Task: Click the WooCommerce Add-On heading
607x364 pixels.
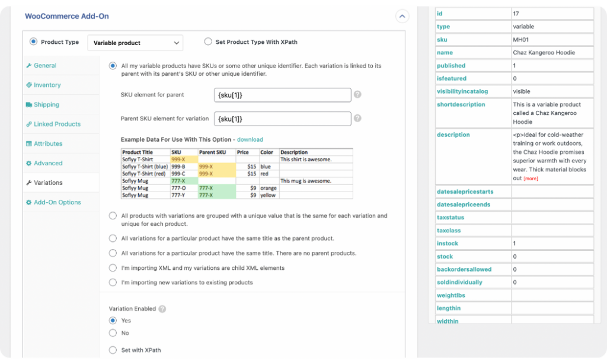Action: 66,16
